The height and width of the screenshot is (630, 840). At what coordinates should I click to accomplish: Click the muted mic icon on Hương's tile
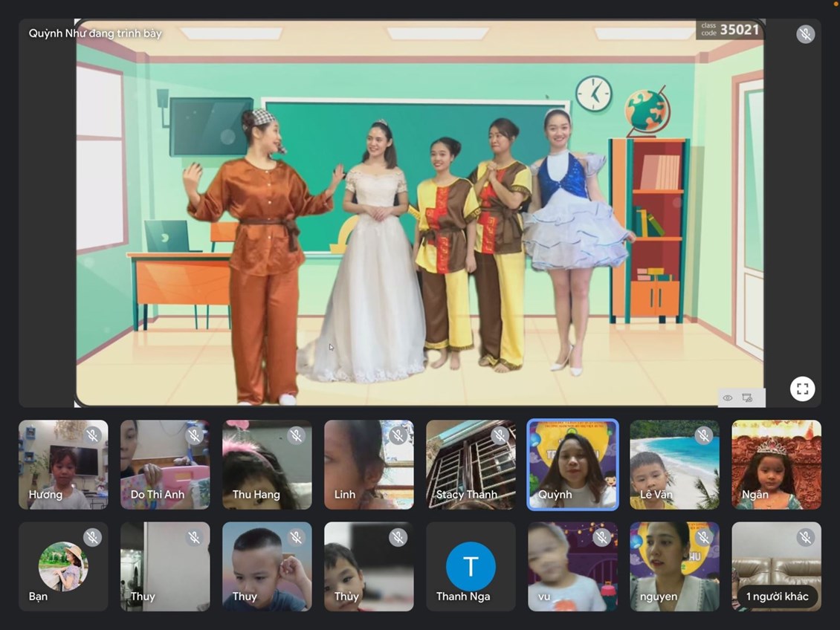click(x=92, y=435)
